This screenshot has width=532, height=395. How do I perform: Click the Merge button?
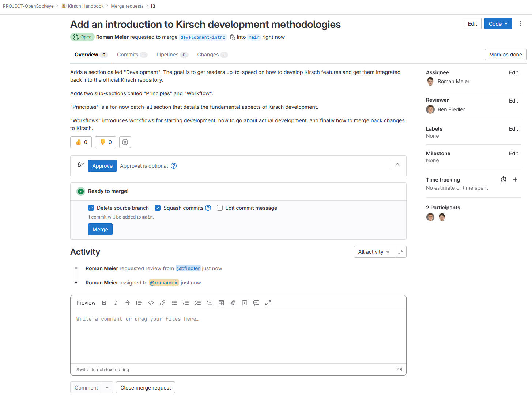point(100,230)
